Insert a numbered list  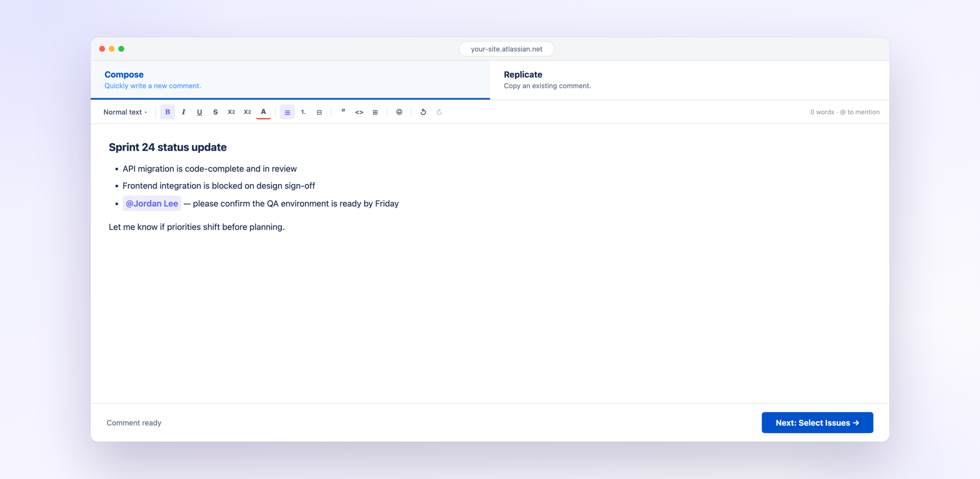(303, 112)
